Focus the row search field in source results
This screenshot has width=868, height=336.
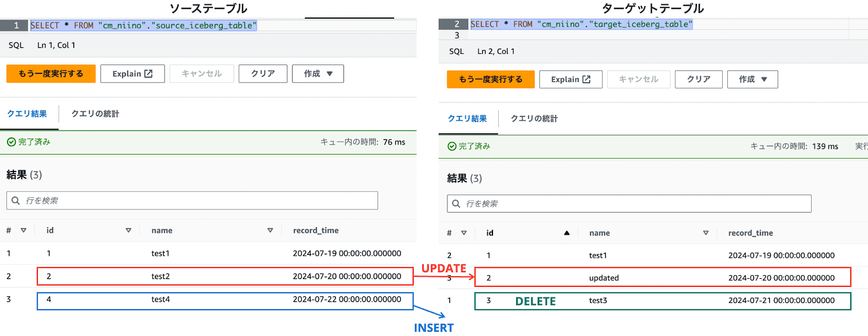[192, 200]
